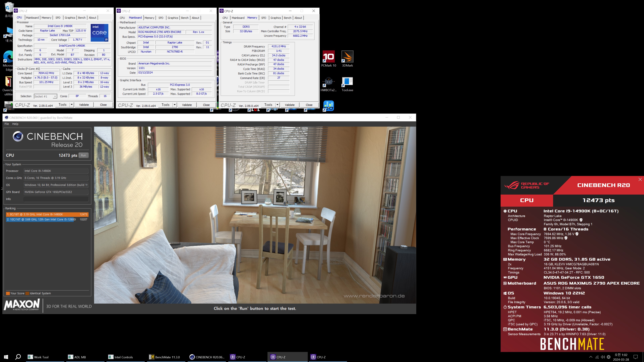
Task: Click Close in the Mainboard-tab CPU-Z window
Action: click(206, 105)
